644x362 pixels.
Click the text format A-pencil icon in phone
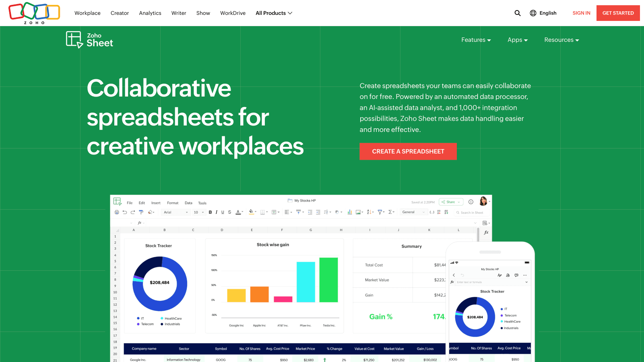tap(500, 275)
